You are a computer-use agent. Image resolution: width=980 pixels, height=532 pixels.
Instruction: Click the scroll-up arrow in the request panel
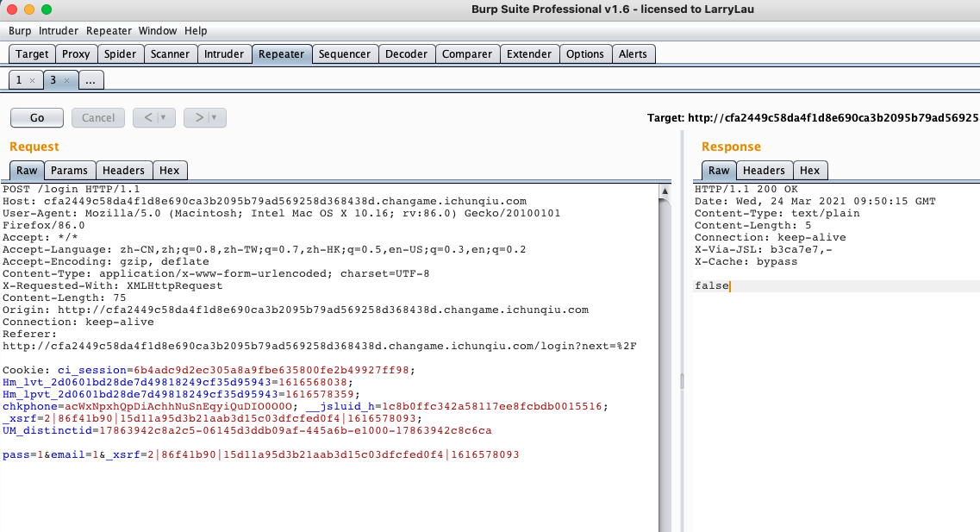click(665, 191)
